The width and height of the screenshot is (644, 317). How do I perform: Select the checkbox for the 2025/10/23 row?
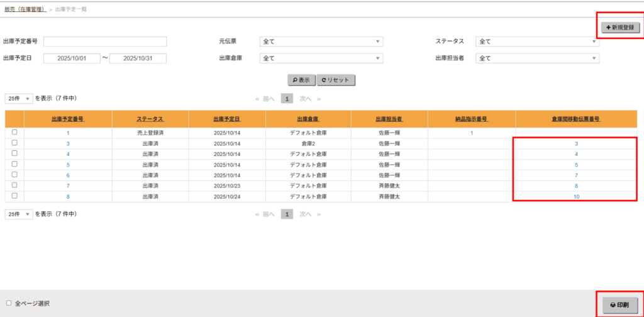14,186
